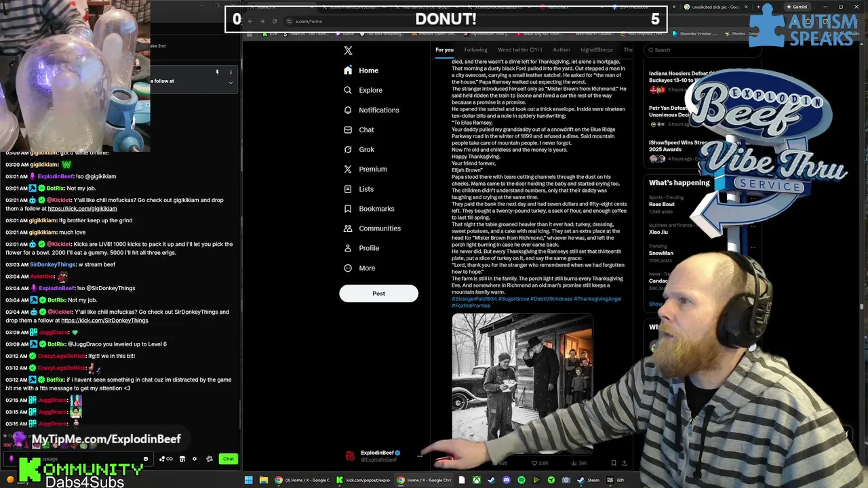Screen dimensions: 868x488
Task: Open ExplodinBeef account menu dots
Action: pyautogui.click(x=420, y=456)
